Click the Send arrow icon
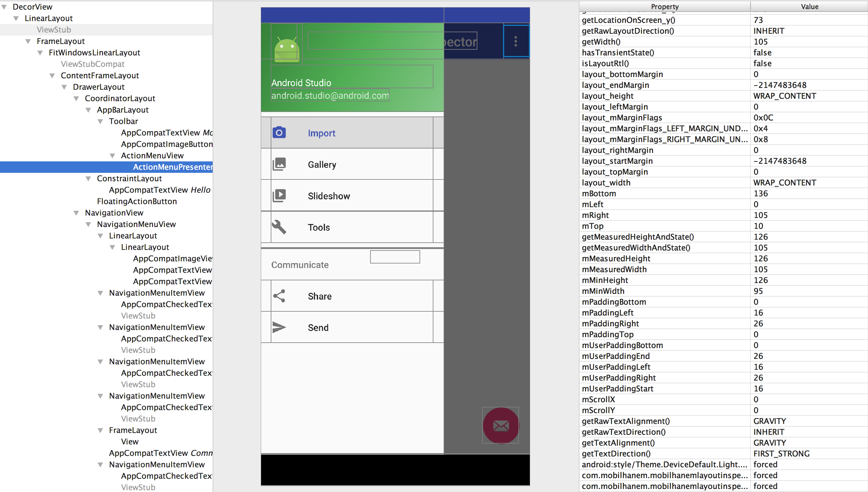 click(279, 327)
